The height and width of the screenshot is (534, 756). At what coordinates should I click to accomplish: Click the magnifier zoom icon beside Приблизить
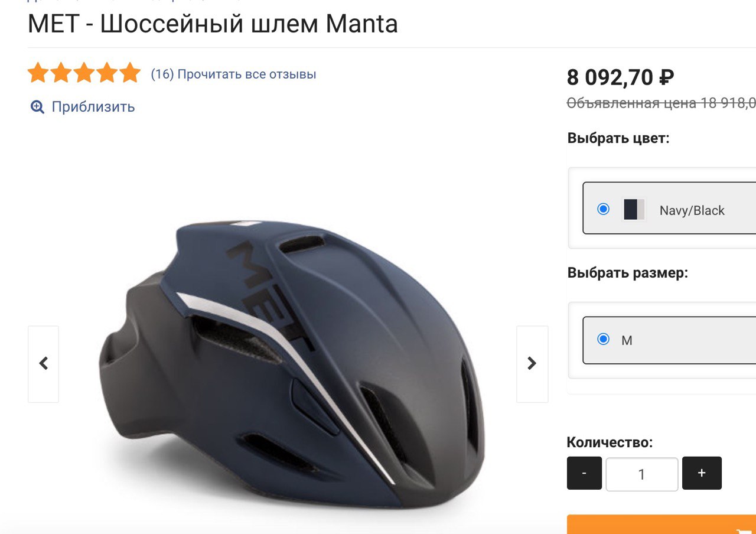click(37, 107)
